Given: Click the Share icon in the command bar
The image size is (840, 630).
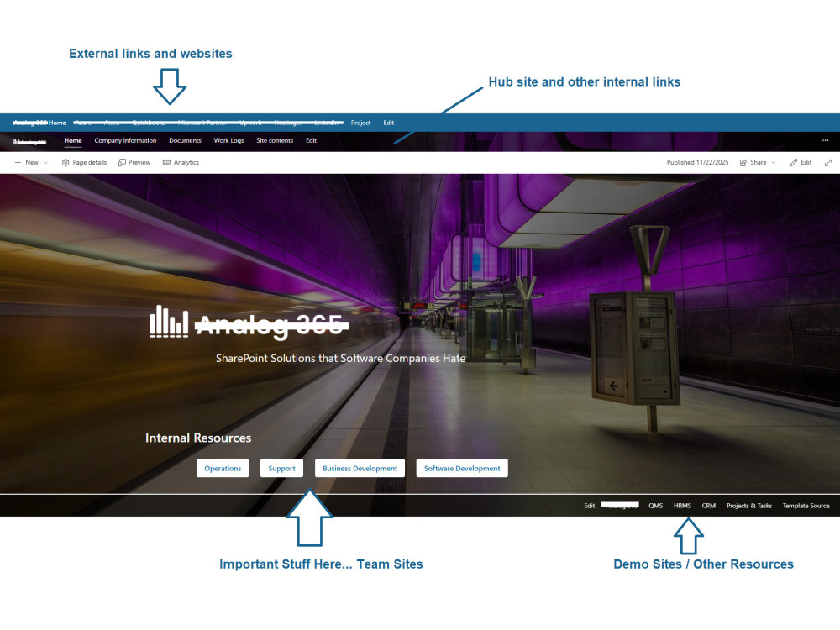Looking at the screenshot, I should point(743,163).
